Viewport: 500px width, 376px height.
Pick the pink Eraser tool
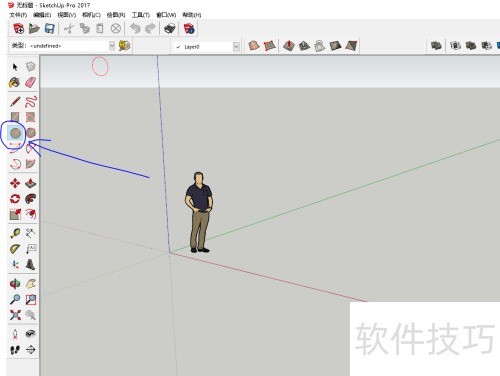click(30, 82)
